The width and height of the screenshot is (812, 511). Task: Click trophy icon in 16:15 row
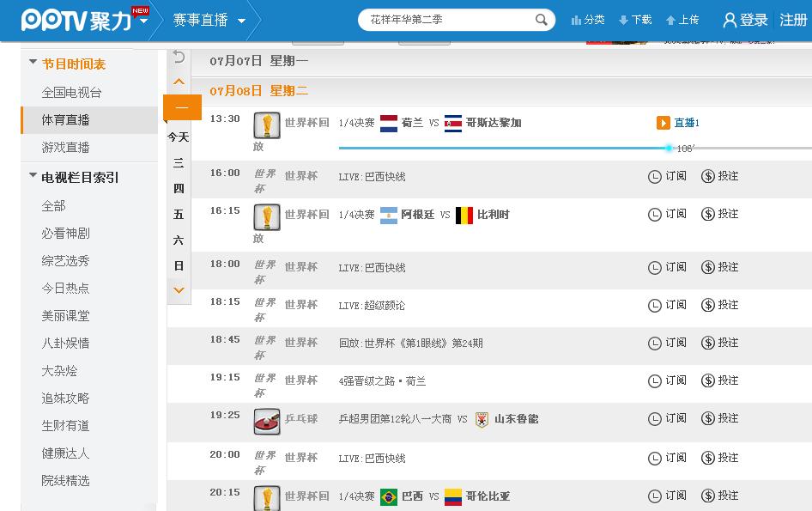[x=267, y=217]
